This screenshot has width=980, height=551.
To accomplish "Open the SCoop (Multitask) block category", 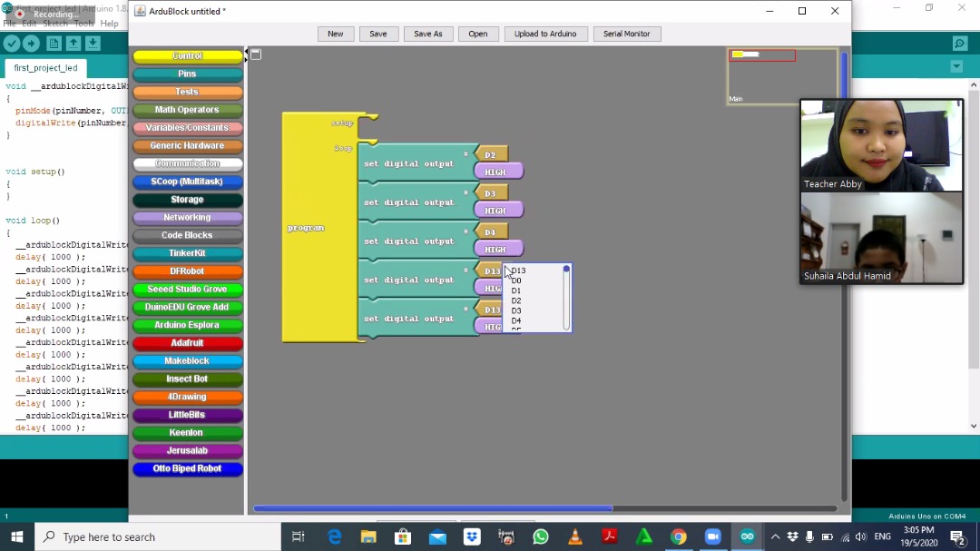I will pos(188,182).
